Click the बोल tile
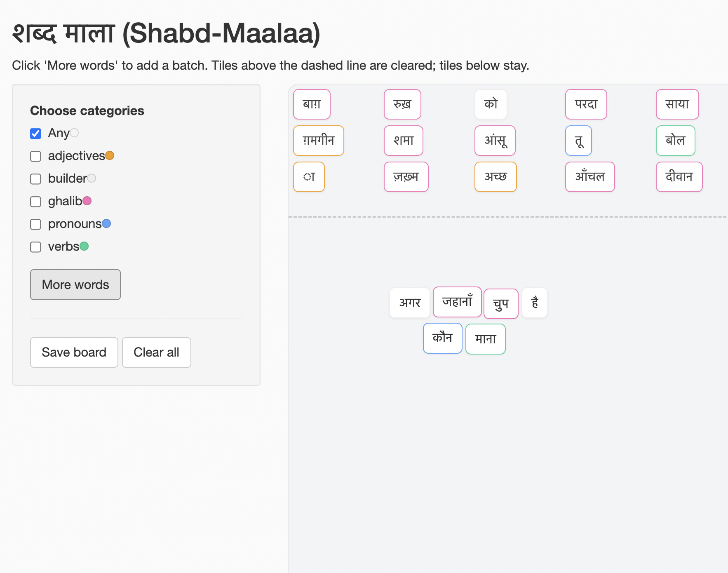This screenshot has width=728, height=573. (x=675, y=141)
